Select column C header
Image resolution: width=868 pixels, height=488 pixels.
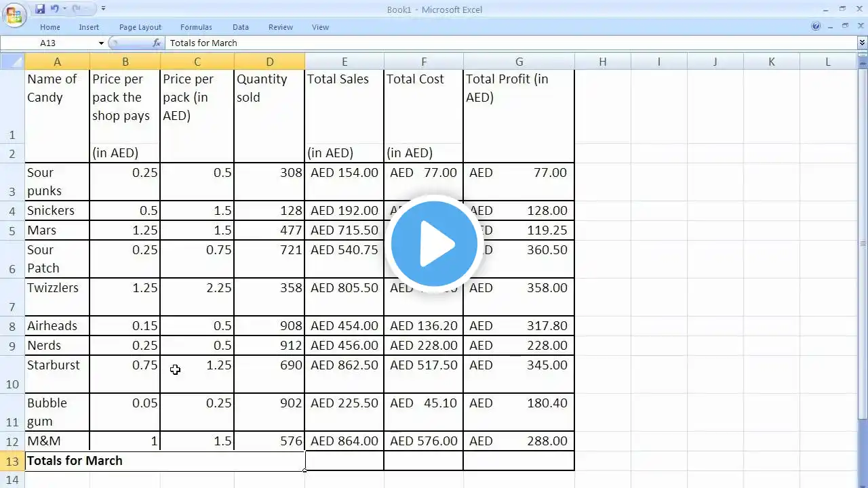(197, 62)
